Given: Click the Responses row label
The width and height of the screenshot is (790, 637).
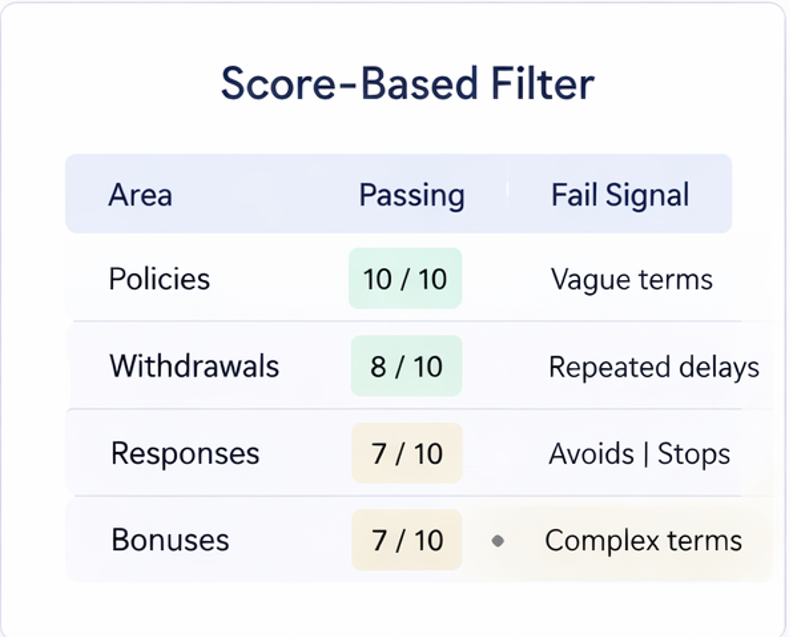Looking at the screenshot, I should pyautogui.click(x=185, y=453).
